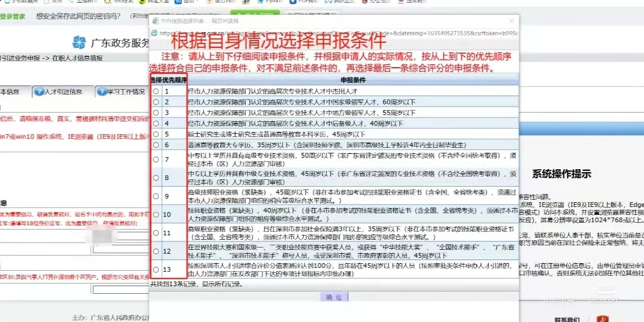Click help icon on 学习工作情况 tab
This screenshot has height=322, width=644.
pyautogui.click(x=102, y=91)
